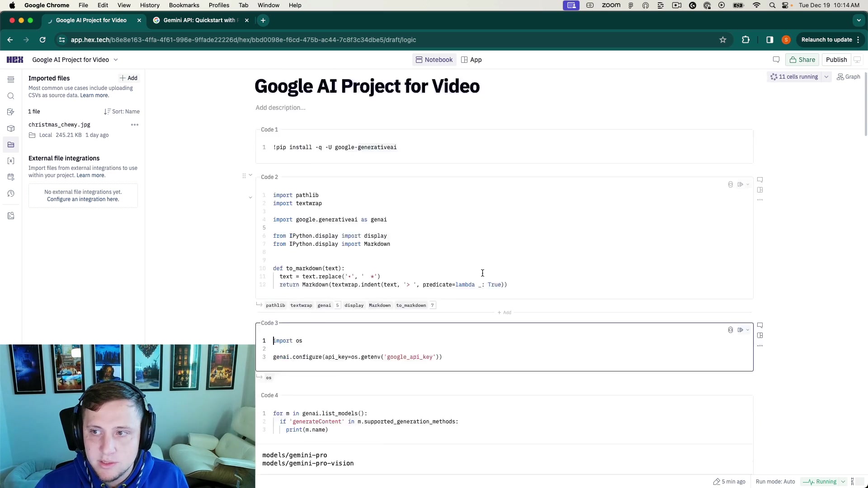The image size is (868, 488).
Task: Click the page vertical scrollbar
Action: tap(865, 104)
